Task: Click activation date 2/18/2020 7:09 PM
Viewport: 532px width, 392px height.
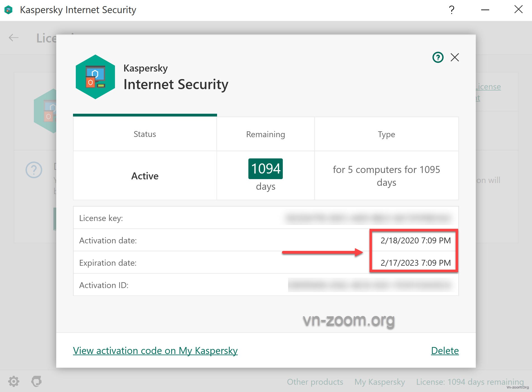Action: 416,241
